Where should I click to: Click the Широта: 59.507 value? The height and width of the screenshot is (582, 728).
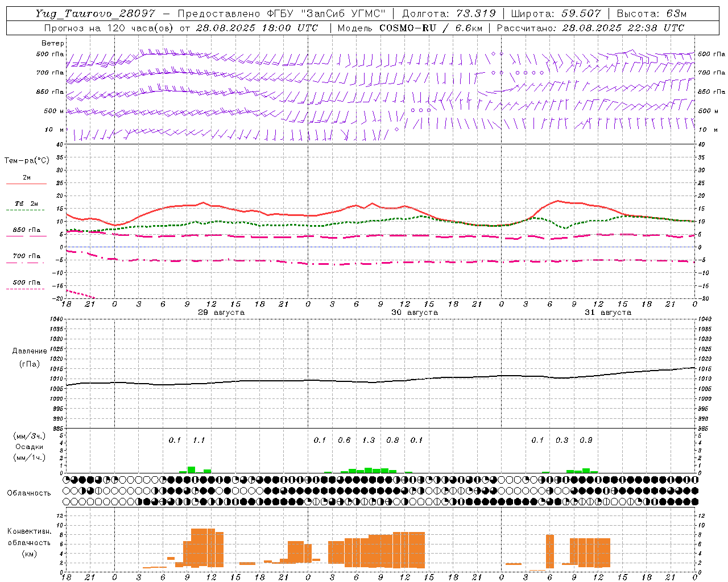[x=556, y=14]
